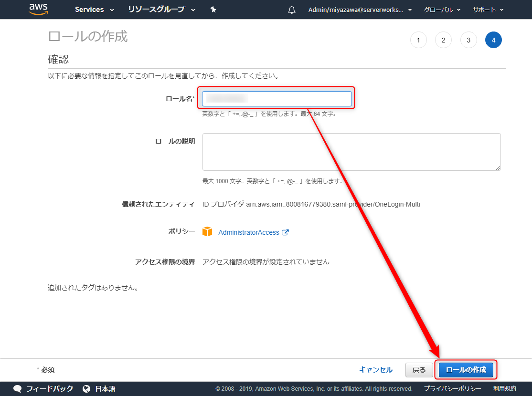Viewport: 532px width, 396px height.
Task: Open external link icon beside AdministratorAccess
Action: (x=285, y=232)
